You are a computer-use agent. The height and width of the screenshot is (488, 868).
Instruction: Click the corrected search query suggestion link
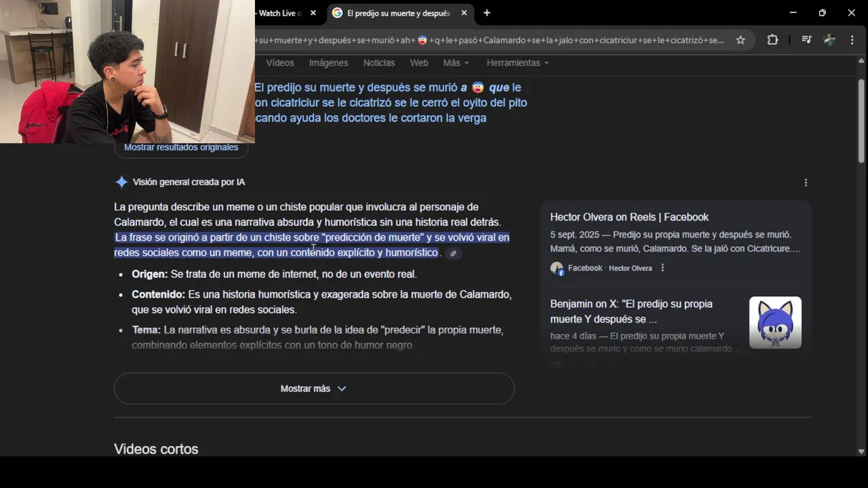point(390,102)
